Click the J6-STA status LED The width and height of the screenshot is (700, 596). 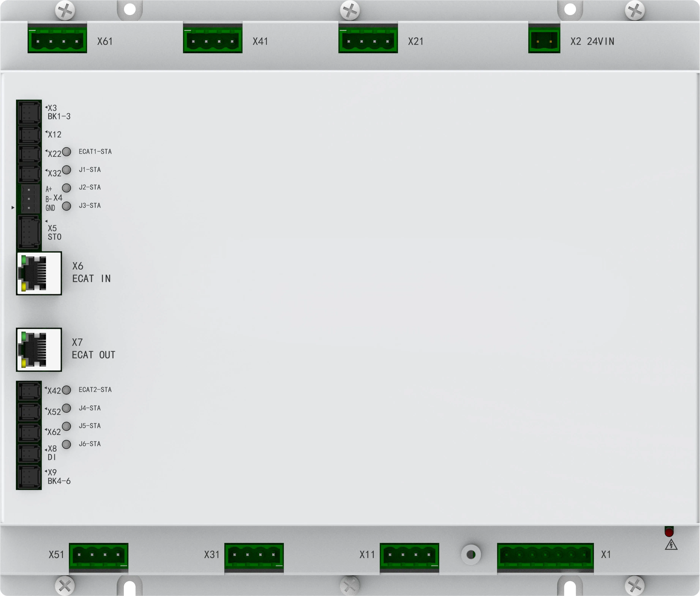tap(67, 444)
